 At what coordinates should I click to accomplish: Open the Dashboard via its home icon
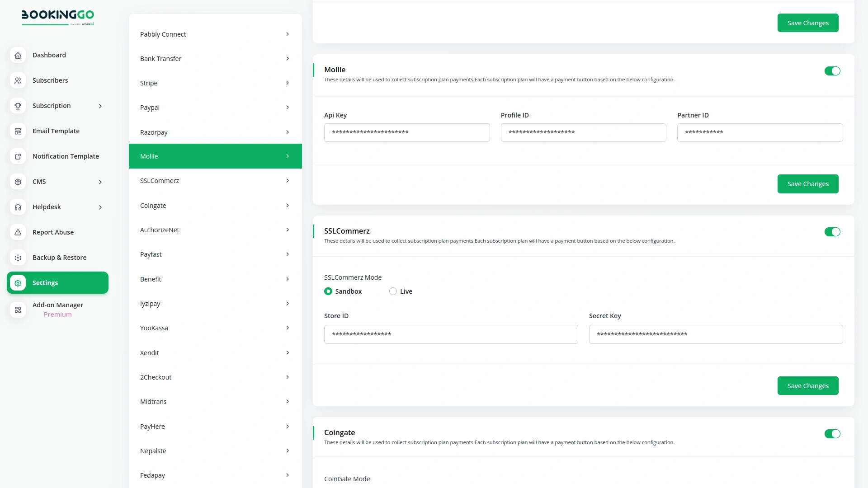[18, 55]
